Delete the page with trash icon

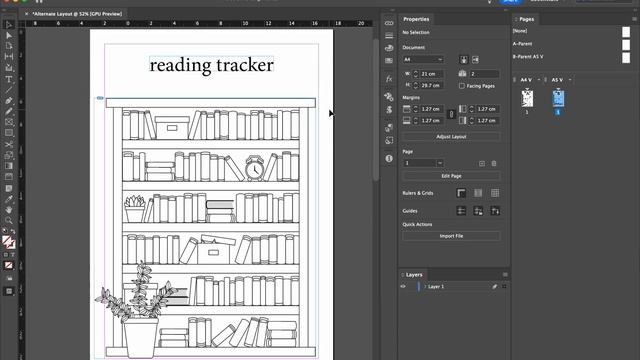pyautogui.click(x=494, y=163)
